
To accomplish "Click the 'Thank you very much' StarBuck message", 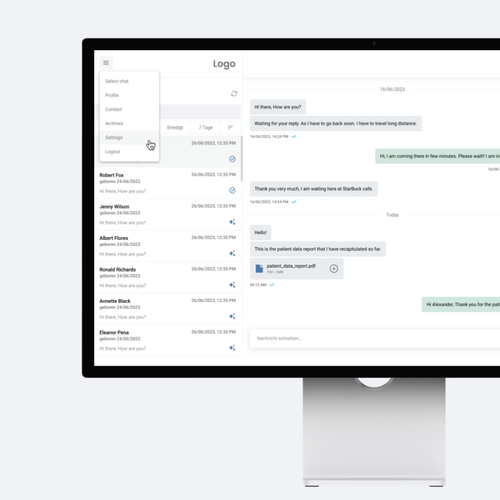I will tap(314, 189).
